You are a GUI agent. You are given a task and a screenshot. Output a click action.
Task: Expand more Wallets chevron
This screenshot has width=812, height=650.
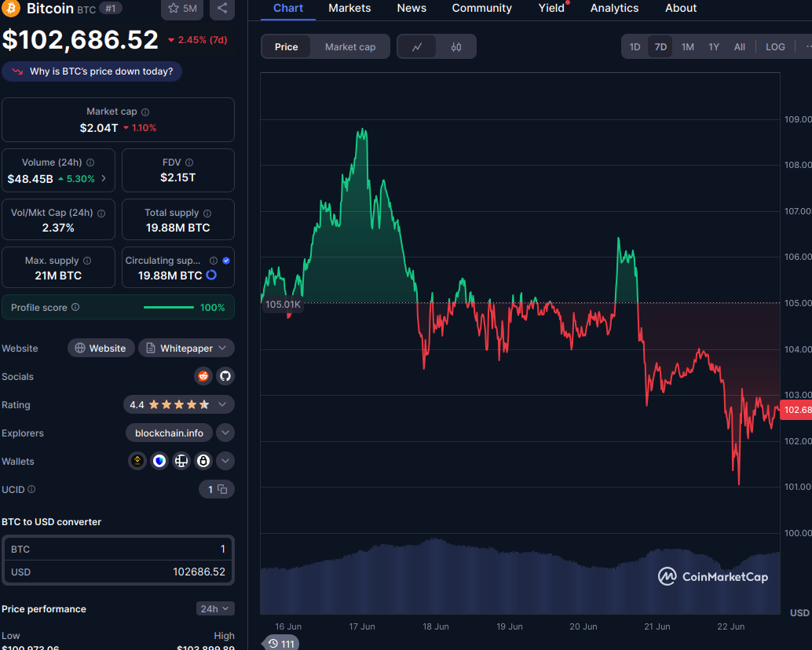[225, 461]
